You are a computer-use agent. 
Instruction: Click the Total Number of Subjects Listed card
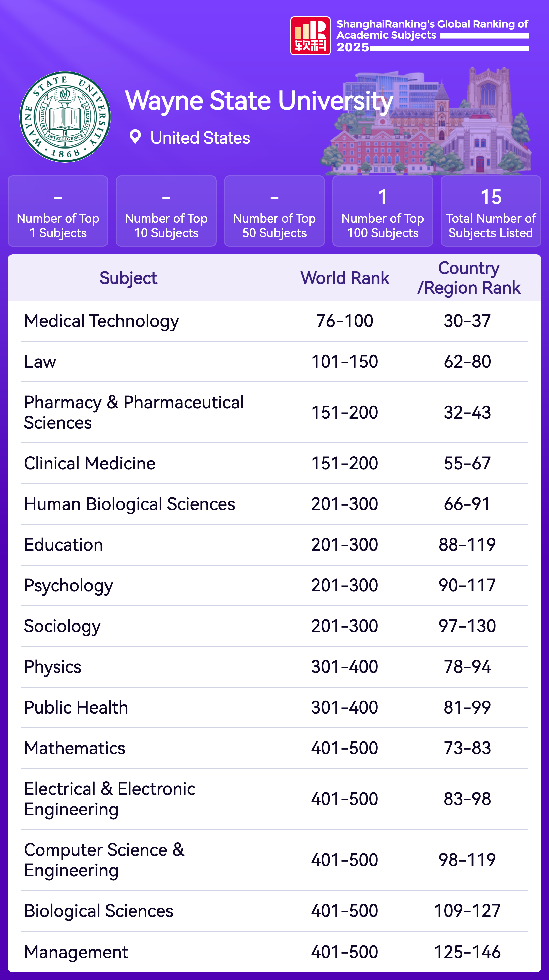point(491,211)
